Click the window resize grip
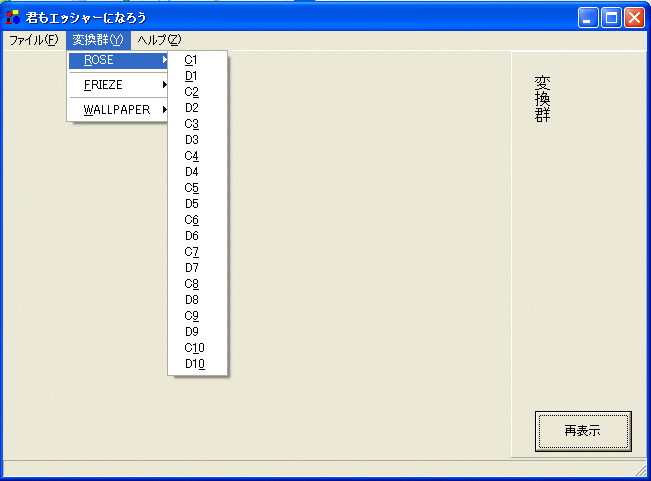Viewport: 651px width, 481px height. [641, 471]
